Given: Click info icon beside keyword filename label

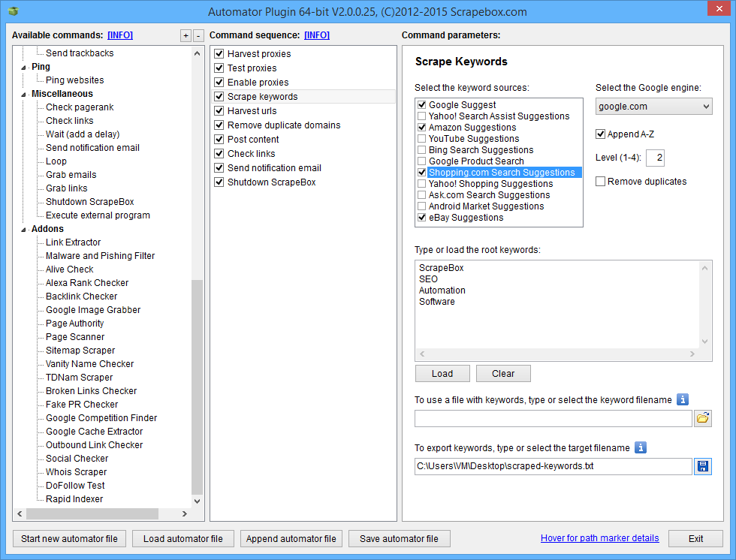Looking at the screenshot, I should [682, 400].
